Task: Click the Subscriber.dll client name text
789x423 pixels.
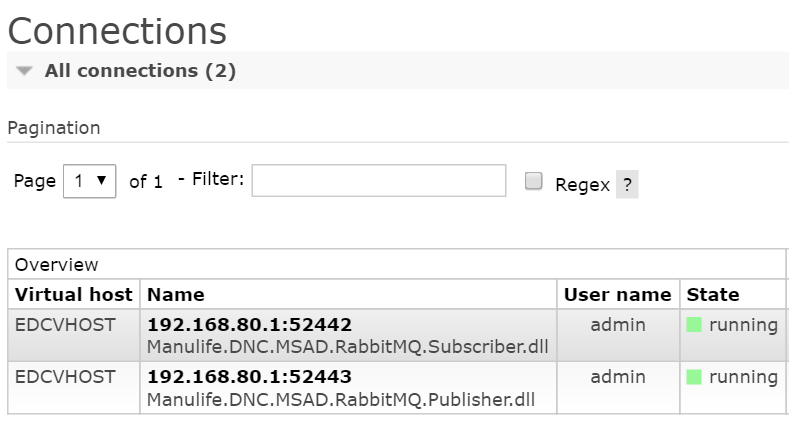Action: [x=347, y=347]
